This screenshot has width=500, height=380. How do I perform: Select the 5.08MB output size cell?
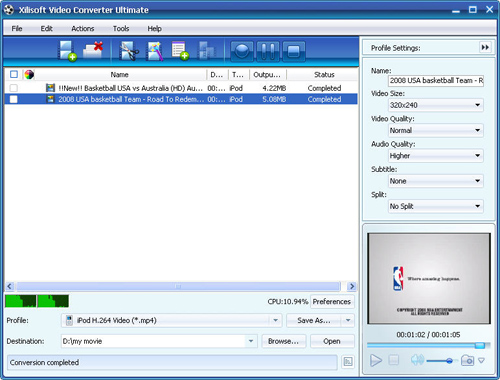tap(274, 99)
